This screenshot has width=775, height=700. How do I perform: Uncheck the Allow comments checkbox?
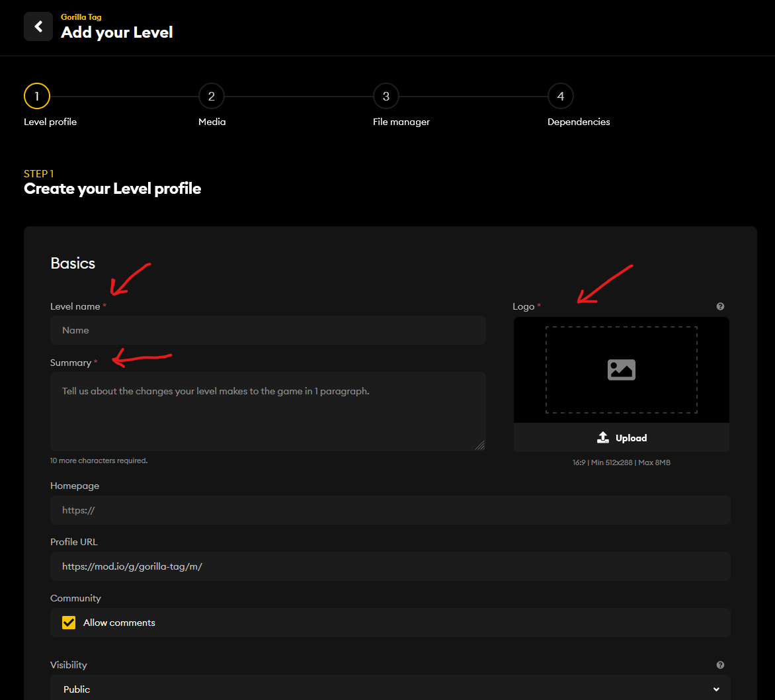(x=69, y=623)
